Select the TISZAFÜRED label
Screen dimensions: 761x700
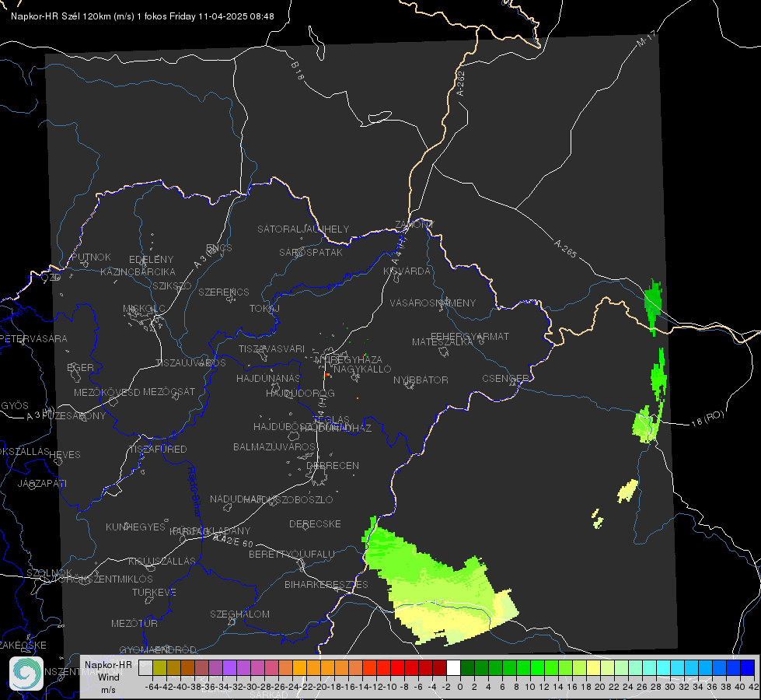click(158, 450)
